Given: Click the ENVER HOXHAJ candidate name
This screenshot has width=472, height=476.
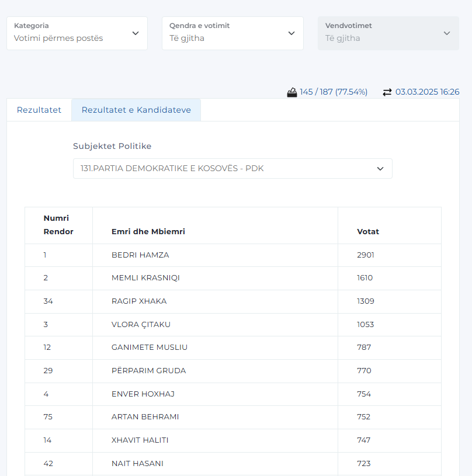Looking at the screenshot, I should click(143, 394).
